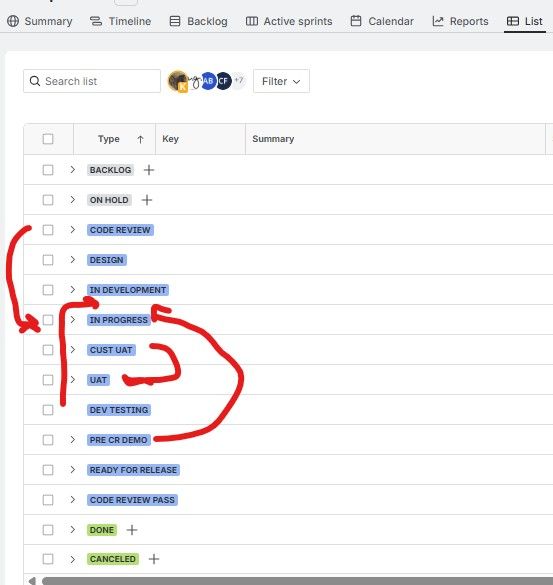553x585 pixels.
Task: Expand the READY FOR RELEASE group
Action: coord(72,469)
